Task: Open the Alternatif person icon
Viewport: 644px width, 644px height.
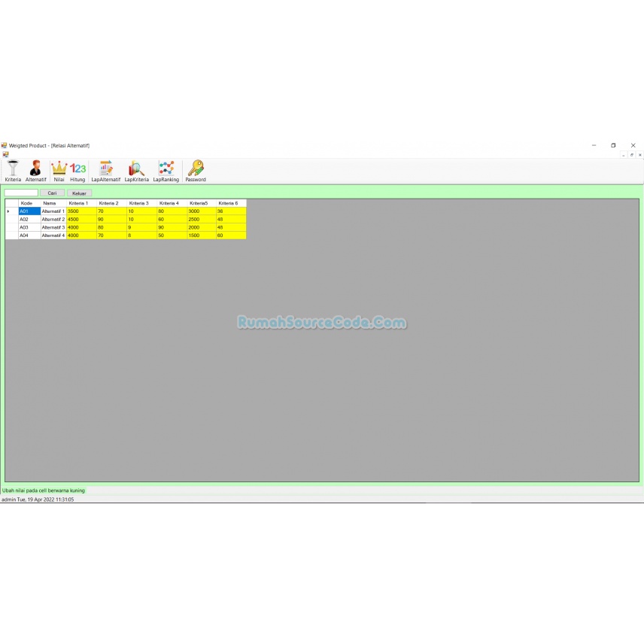Action: click(x=35, y=171)
